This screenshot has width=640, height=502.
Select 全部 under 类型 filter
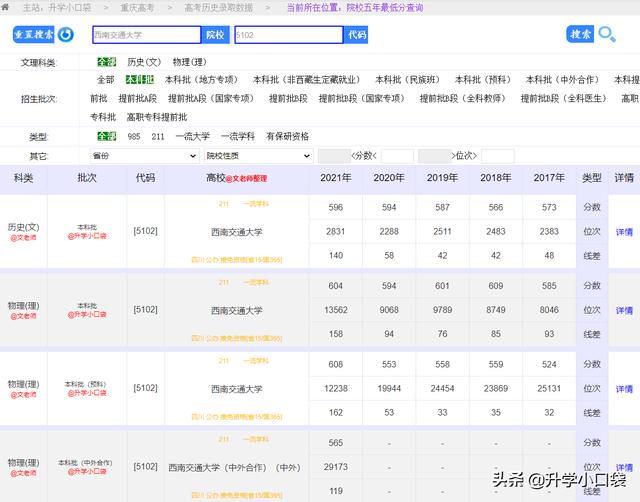[x=107, y=136]
